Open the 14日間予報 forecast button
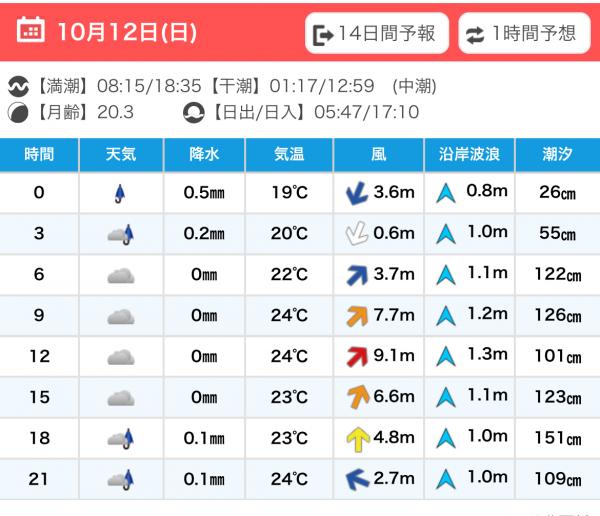This screenshot has width=600, height=516. [376, 34]
